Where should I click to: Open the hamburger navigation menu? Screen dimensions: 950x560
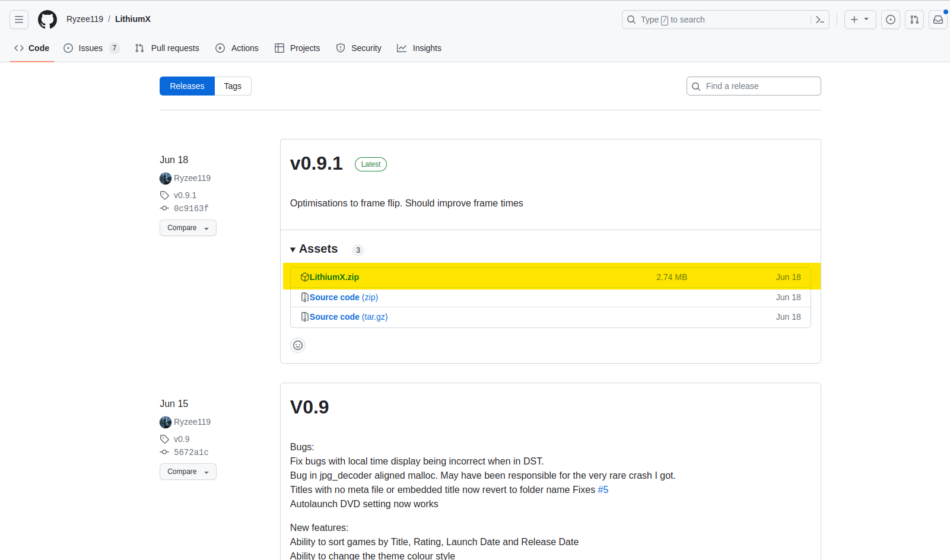pos(19,20)
